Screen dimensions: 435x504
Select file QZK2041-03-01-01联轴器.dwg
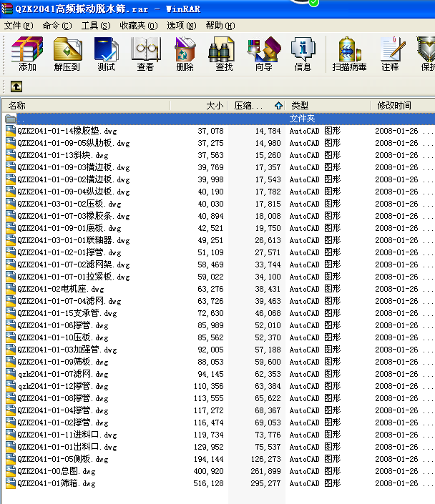click(74, 240)
